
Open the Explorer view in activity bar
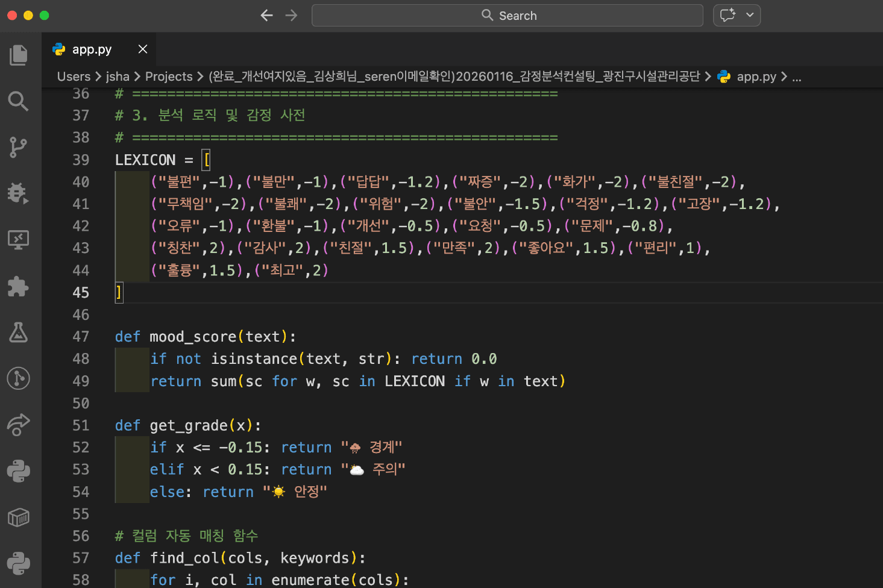tap(19, 55)
